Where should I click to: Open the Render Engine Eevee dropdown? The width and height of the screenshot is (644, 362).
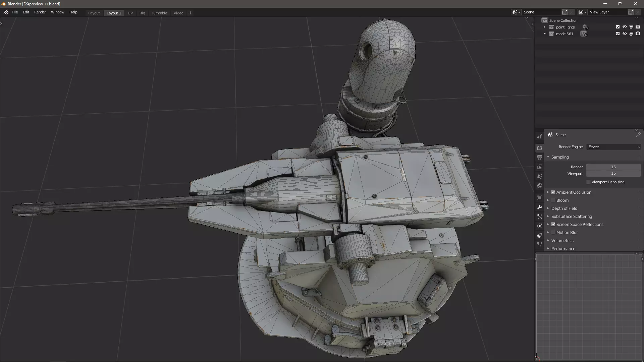(614, 147)
